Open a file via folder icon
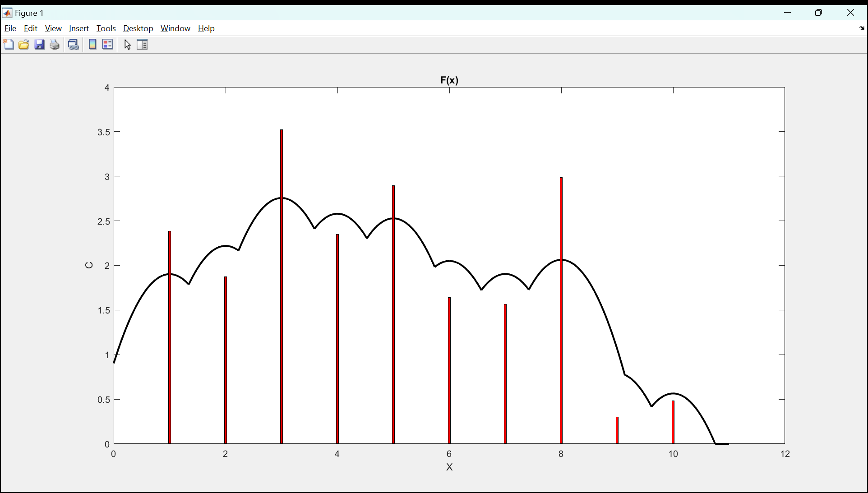This screenshot has height=493, width=868. (24, 44)
